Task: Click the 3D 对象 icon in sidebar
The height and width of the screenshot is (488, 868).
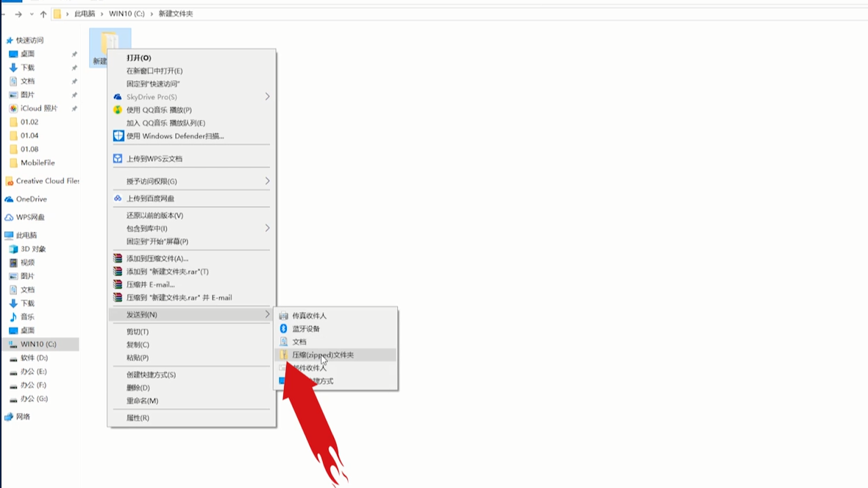Action: pos(13,250)
